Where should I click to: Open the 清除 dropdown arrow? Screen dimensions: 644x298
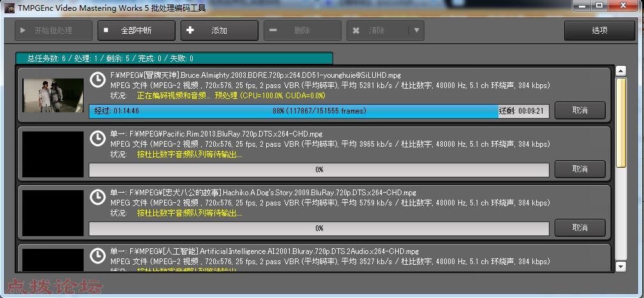click(x=417, y=31)
